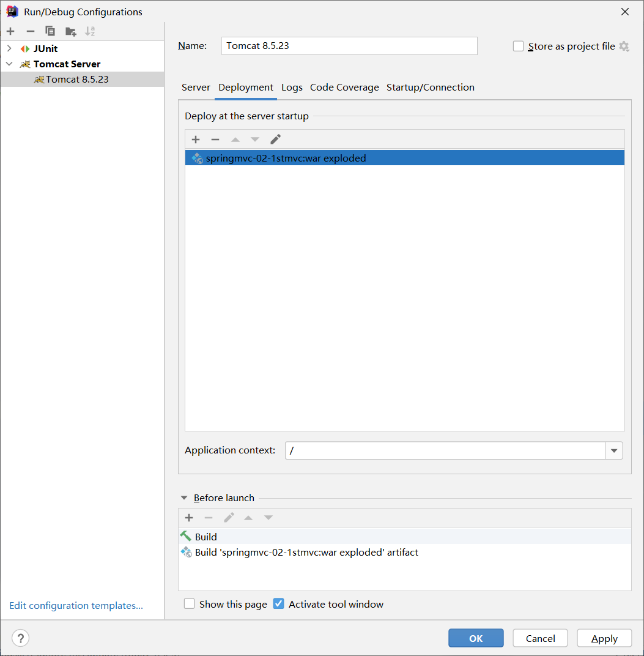Screen dimensions: 644x656
Task: Add a Before launch task
Action: coord(189,518)
